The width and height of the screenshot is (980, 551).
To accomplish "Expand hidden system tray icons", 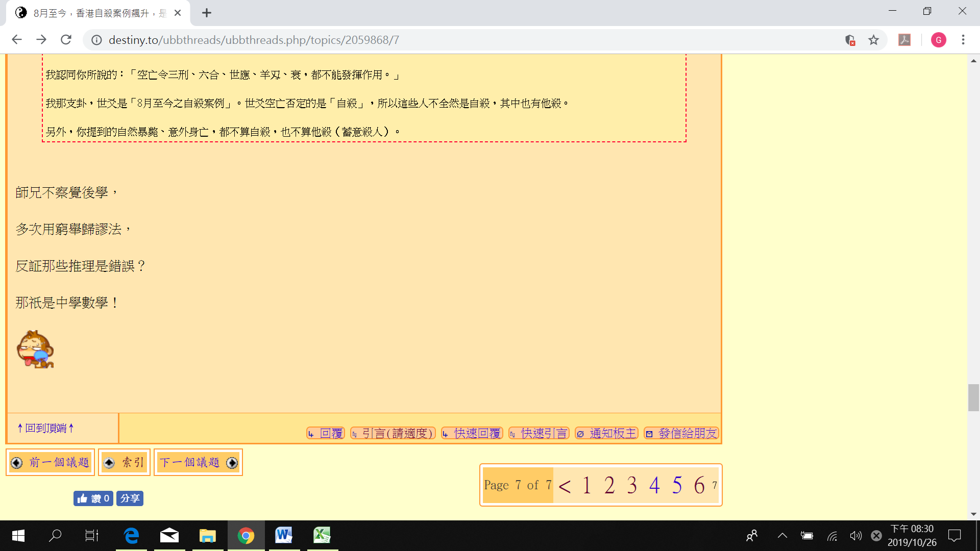I will coord(782,535).
